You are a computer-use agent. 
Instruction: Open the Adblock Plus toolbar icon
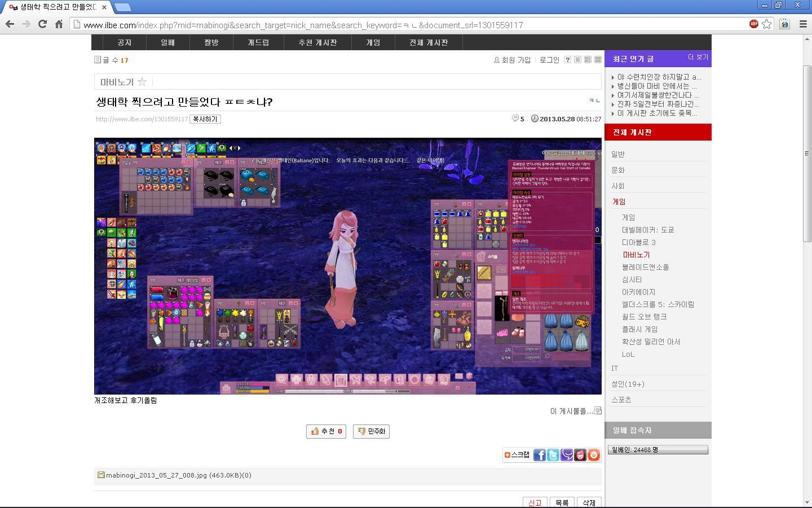tap(754, 24)
